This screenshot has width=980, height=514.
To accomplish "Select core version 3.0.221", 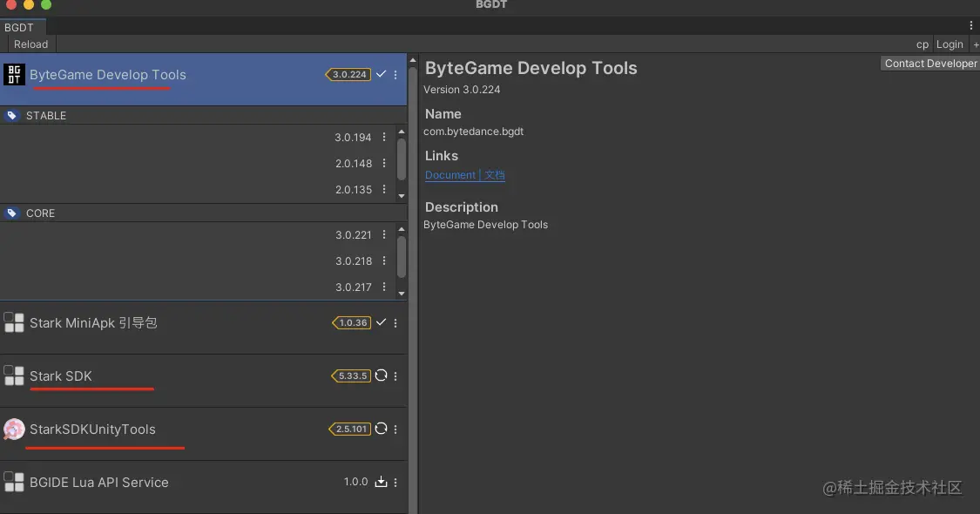I will pos(354,235).
